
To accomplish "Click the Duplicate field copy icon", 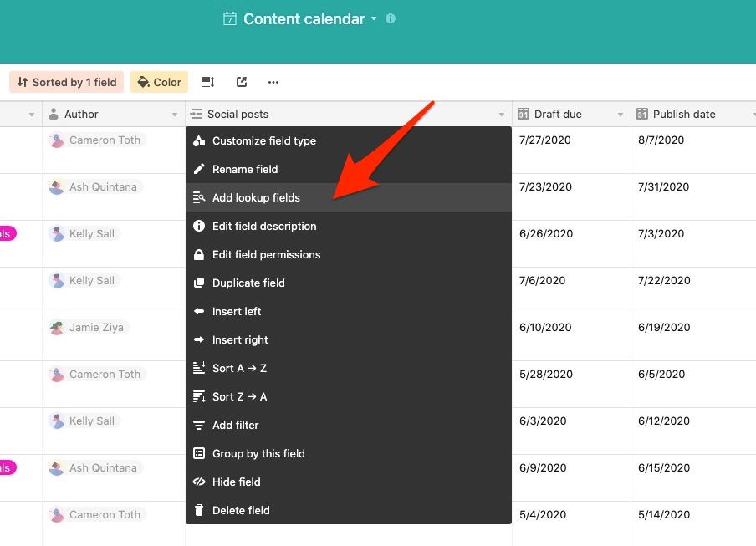I will (x=199, y=283).
